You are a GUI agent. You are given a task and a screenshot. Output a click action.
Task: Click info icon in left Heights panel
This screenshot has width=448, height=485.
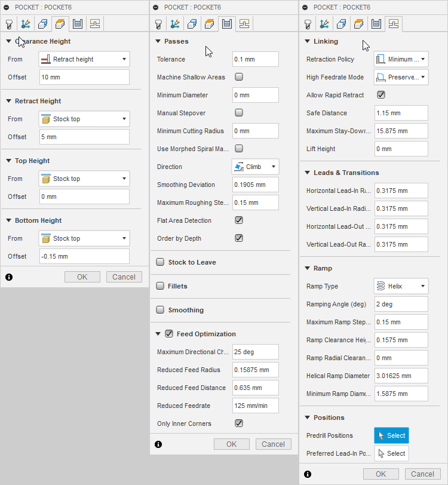[9, 277]
